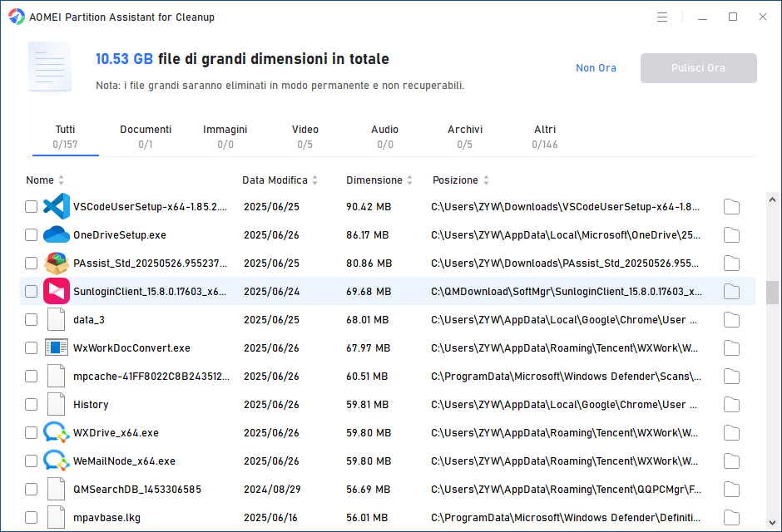The height and width of the screenshot is (532, 782).
Task: Sort list by Nome column arrows
Action: [x=61, y=180]
